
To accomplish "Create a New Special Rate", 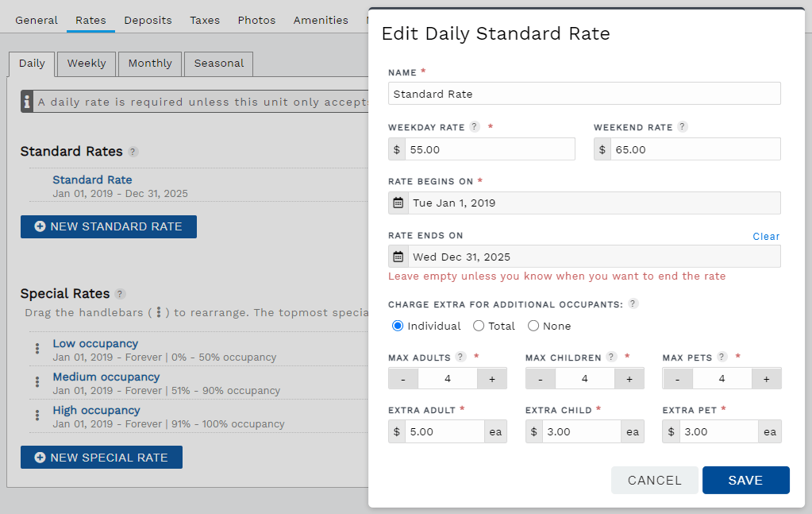I will [101, 457].
